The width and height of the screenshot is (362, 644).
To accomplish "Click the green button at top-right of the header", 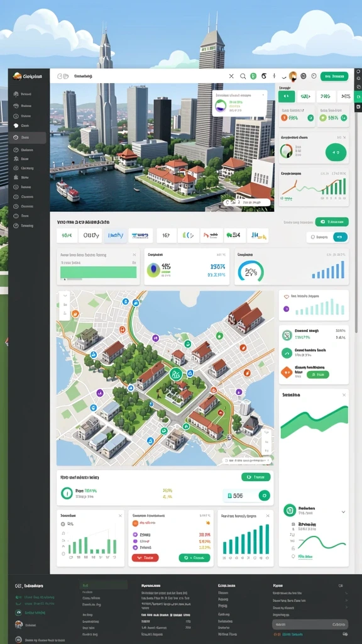I will [334, 76].
